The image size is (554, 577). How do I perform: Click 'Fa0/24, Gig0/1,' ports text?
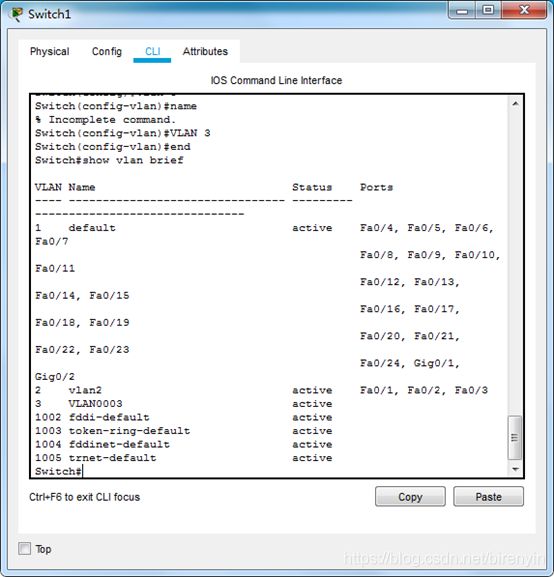[x=410, y=363]
